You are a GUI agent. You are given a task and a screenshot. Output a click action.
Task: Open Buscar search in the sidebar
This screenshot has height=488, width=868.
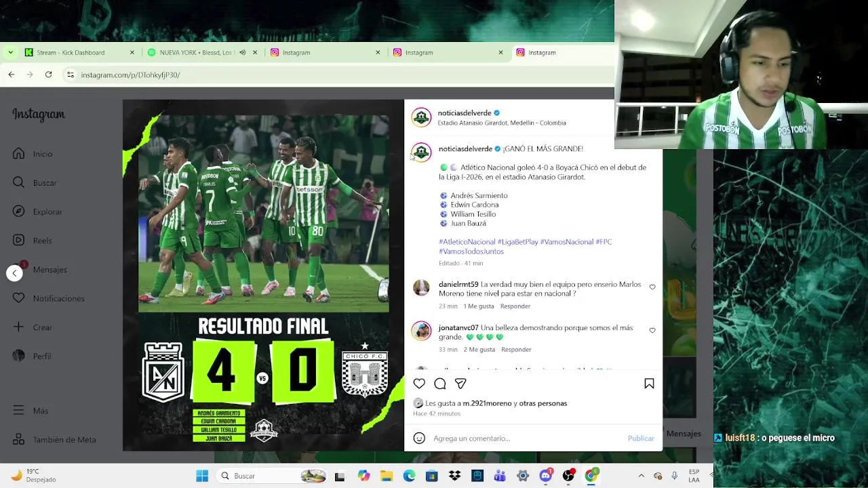[x=35, y=183]
